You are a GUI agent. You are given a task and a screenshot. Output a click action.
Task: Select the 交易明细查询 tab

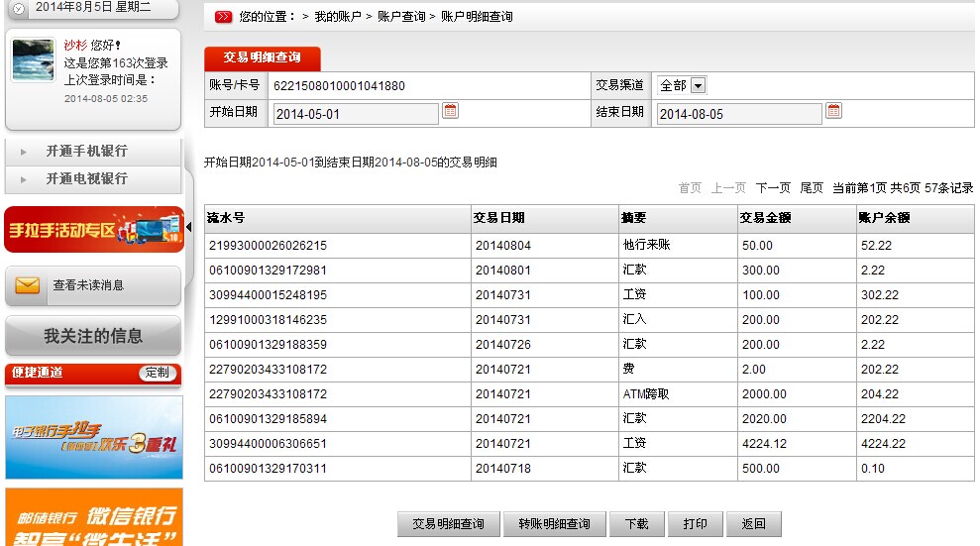263,58
